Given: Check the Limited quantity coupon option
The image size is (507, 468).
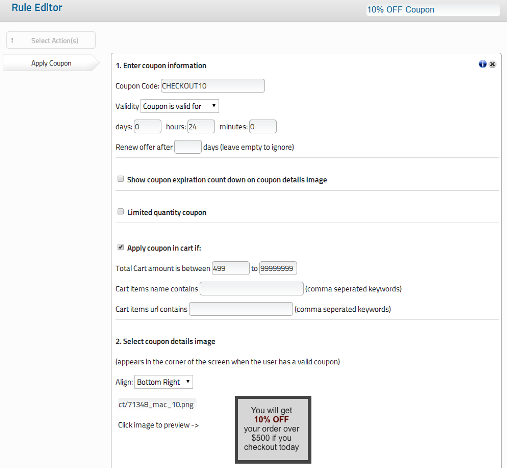Looking at the screenshot, I should tap(120, 212).
